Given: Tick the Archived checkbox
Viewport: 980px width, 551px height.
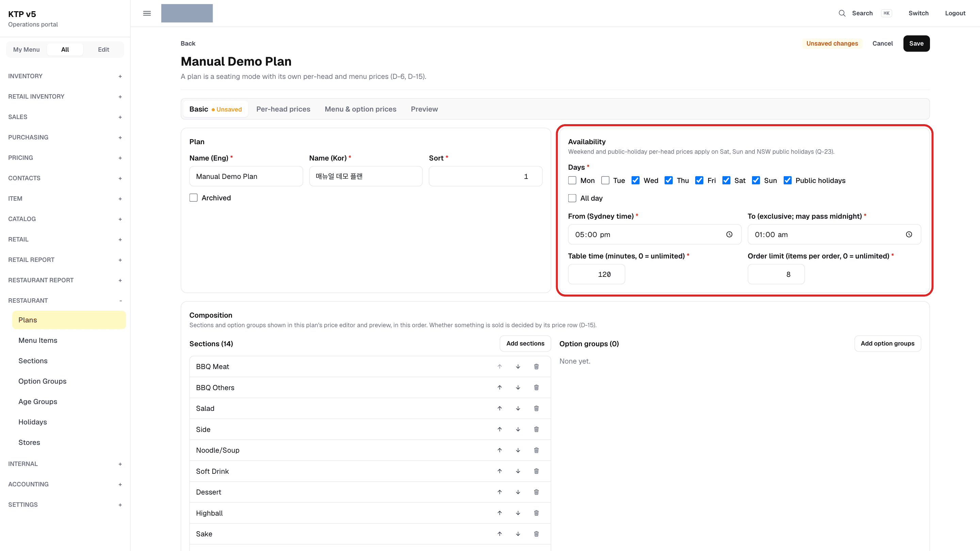Looking at the screenshot, I should pos(193,198).
